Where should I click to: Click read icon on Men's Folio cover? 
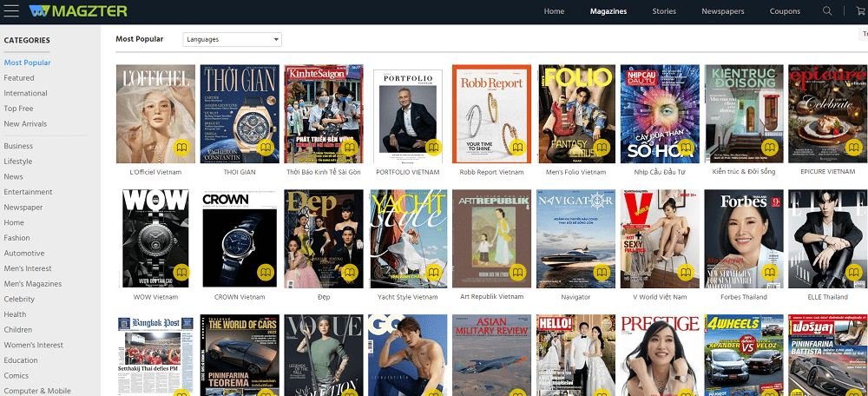602,148
